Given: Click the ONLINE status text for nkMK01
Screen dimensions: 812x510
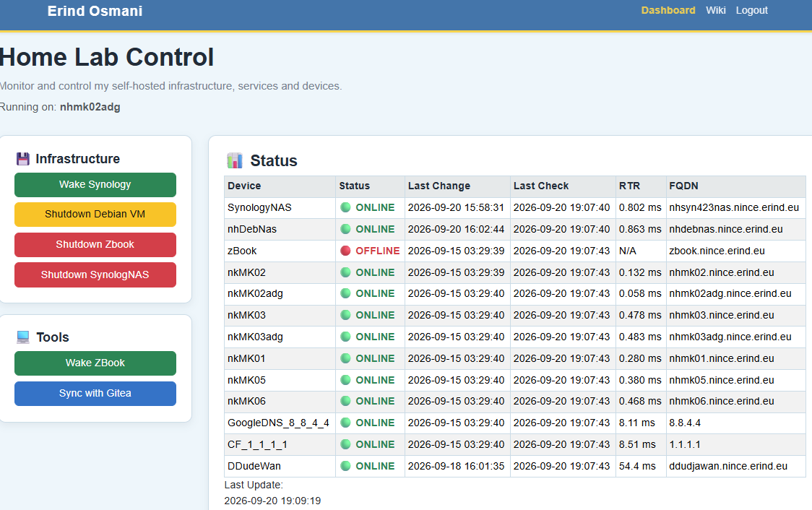Looking at the screenshot, I should click(x=375, y=358).
